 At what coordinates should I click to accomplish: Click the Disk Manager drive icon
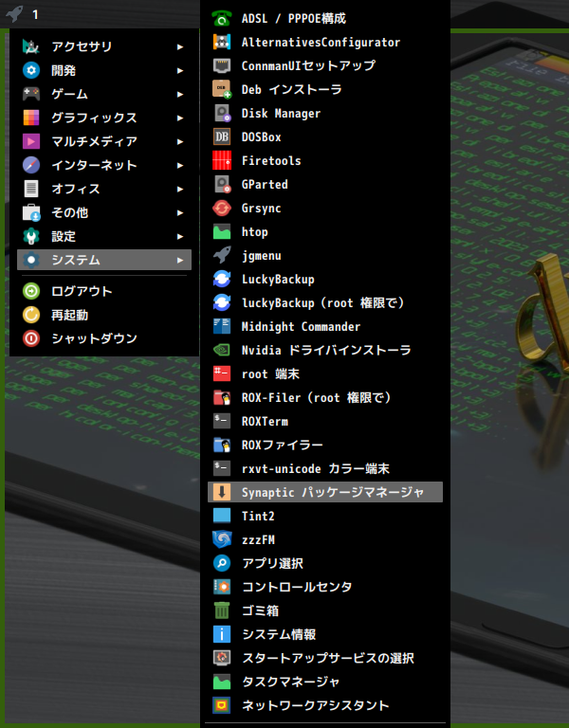(222, 113)
